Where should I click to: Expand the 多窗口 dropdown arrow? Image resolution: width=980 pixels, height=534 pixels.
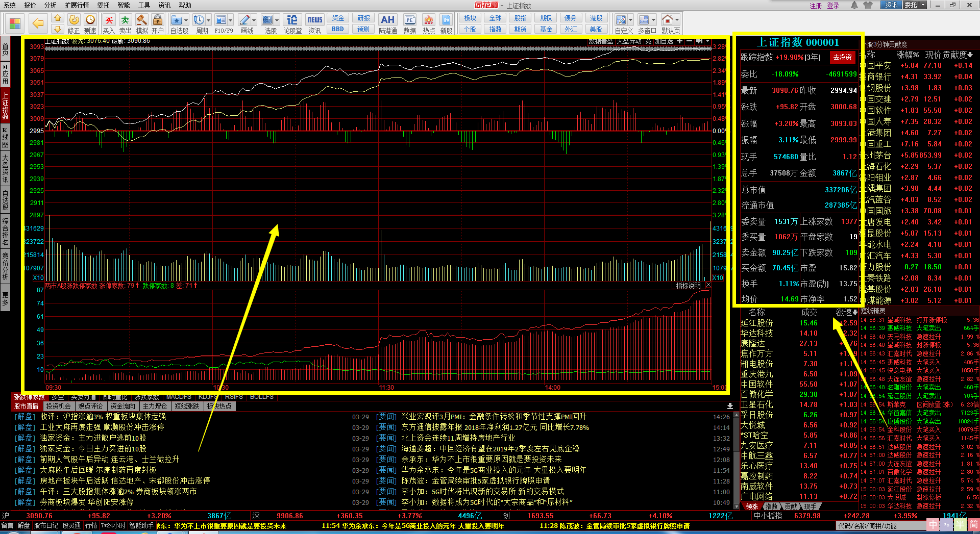click(654, 20)
